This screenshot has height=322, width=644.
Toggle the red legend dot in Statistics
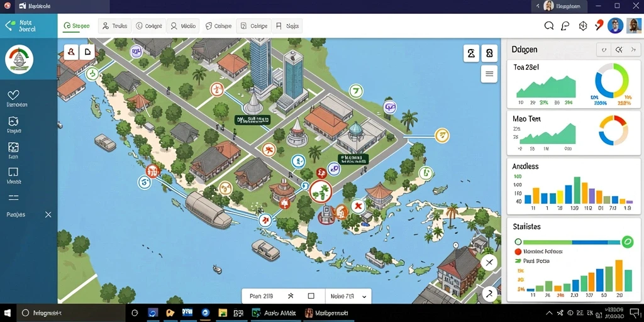(518, 252)
